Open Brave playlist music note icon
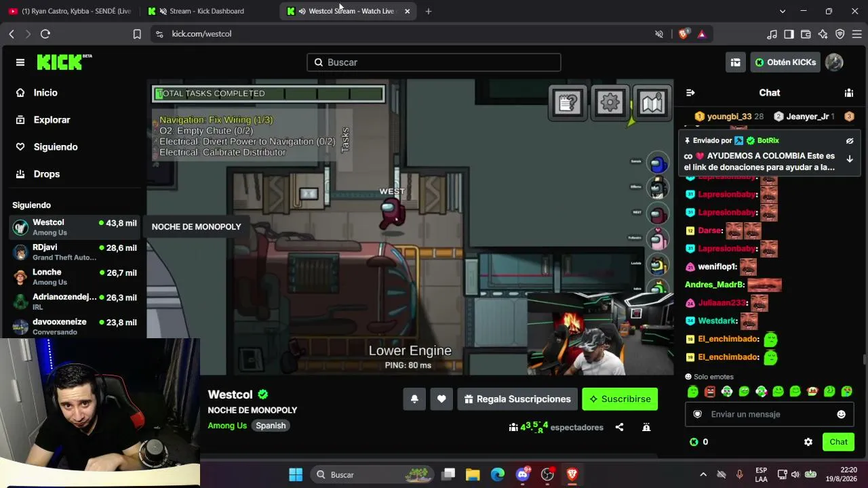 click(x=772, y=34)
